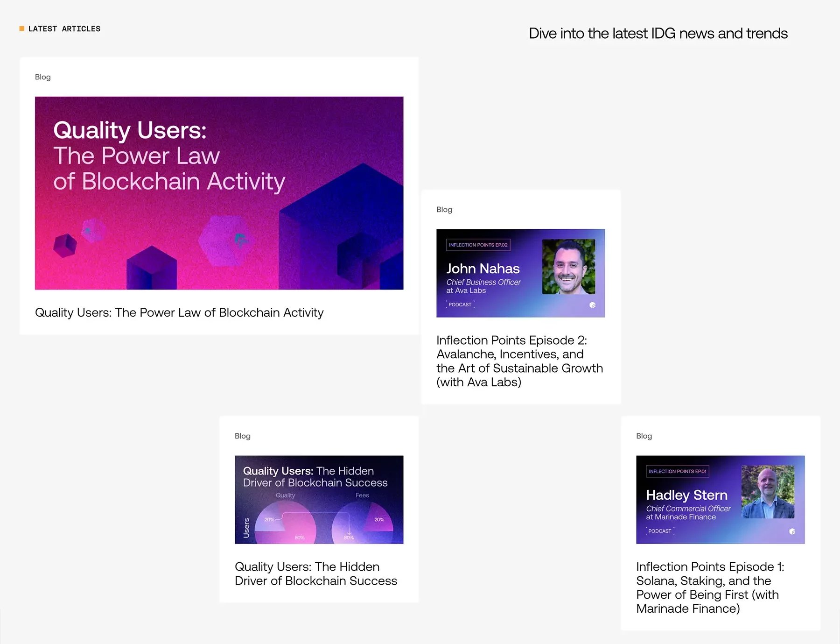Click the PODCAST badge on John Nahas image
The width and height of the screenshot is (840, 644).
(460, 304)
